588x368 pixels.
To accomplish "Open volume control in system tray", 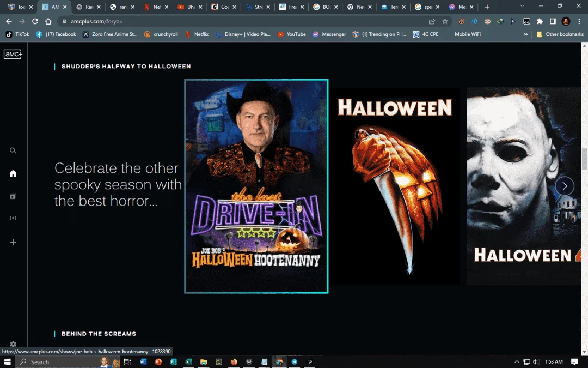I will pyautogui.click(x=536, y=361).
